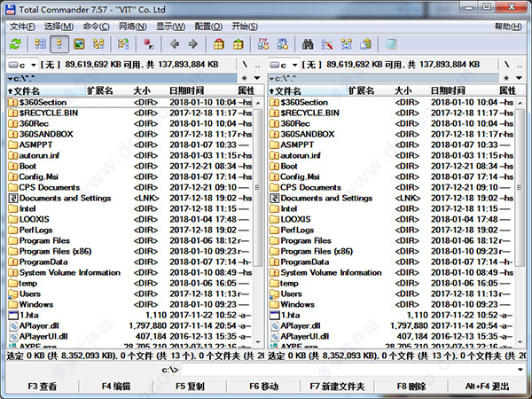Image resolution: width=532 pixels, height=399 pixels.
Task: Open the 文件(F) menu
Action: 22,27
